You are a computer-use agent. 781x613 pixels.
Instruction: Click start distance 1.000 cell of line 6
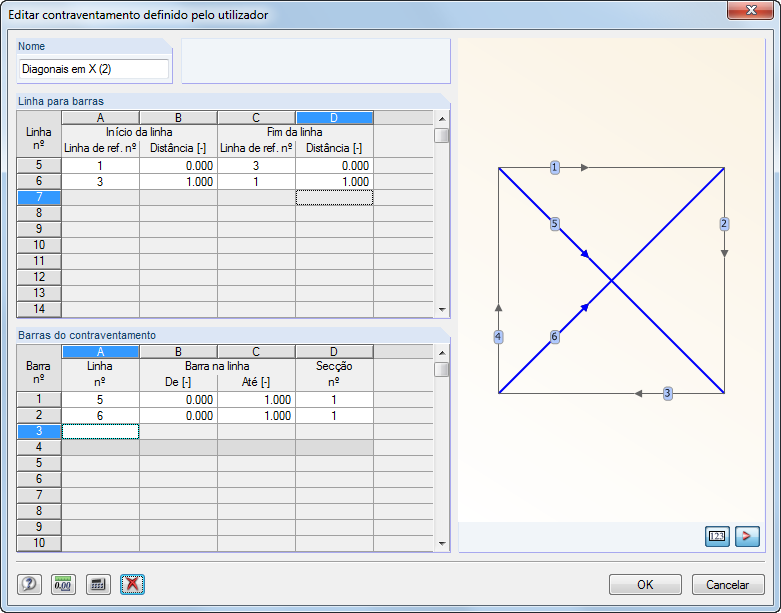click(x=178, y=182)
